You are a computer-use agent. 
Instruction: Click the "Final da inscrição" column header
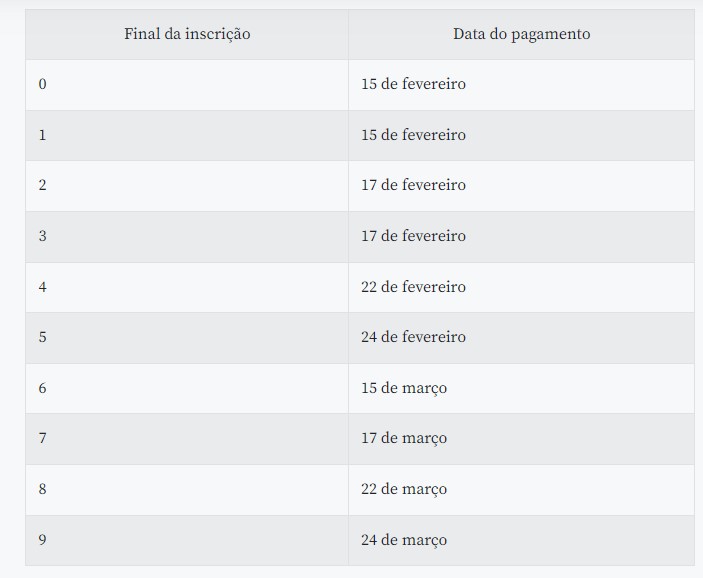(187, 34)
